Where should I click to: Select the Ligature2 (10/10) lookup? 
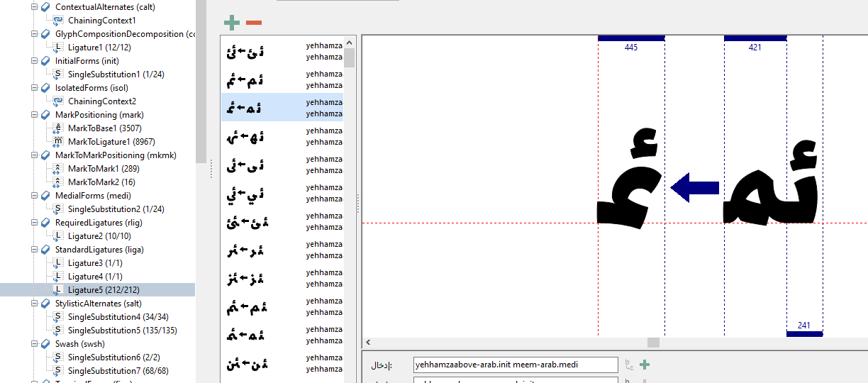pyautogui.click(x=99, y=236)
